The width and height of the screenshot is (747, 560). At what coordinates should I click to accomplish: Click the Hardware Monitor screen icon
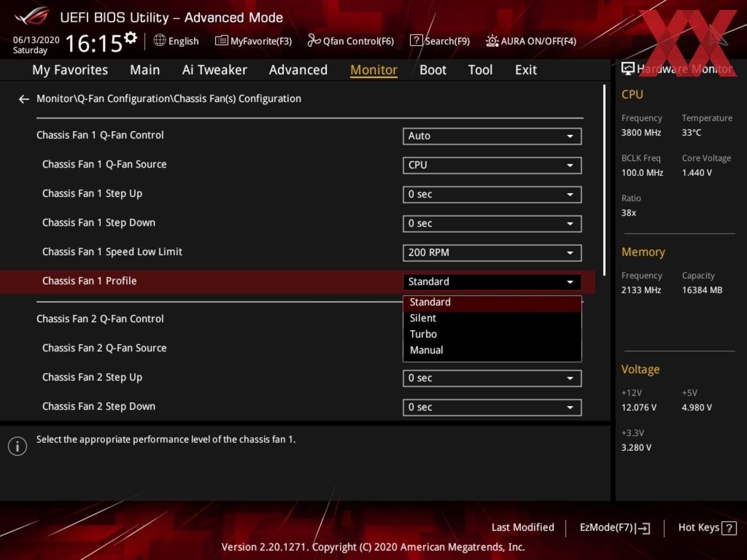tap(628, 68)
